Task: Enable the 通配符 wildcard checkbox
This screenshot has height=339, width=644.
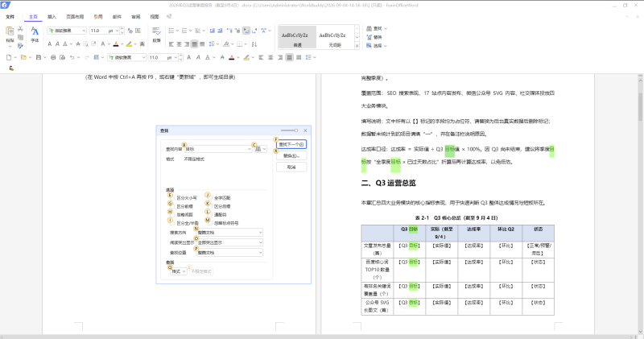Action: (209, 215)
